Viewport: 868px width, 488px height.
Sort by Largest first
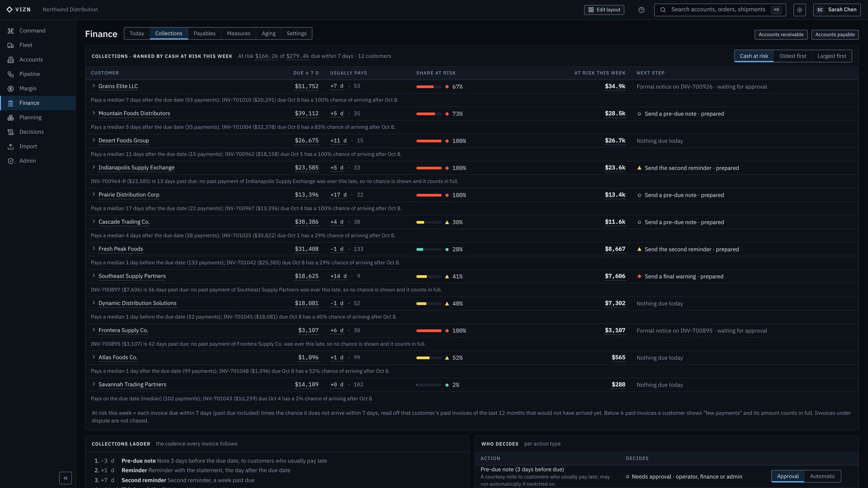831,56
